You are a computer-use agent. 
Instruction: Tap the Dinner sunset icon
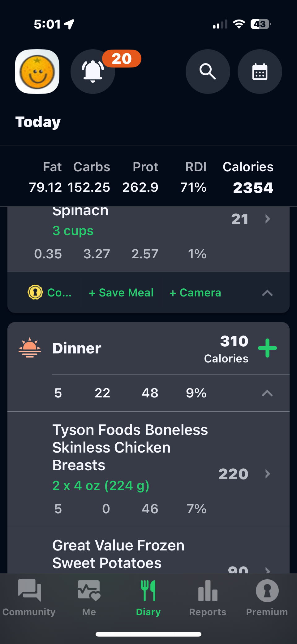coord(30,348)
